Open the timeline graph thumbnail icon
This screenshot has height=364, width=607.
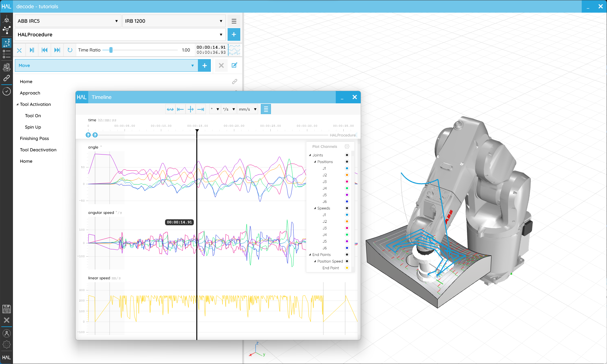234,50
